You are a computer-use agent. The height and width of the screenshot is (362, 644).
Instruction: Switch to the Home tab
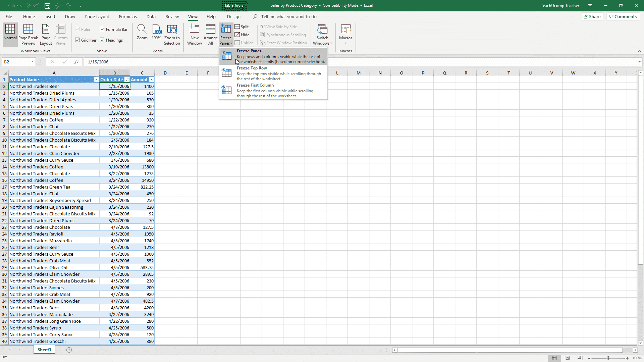(29, 16)
